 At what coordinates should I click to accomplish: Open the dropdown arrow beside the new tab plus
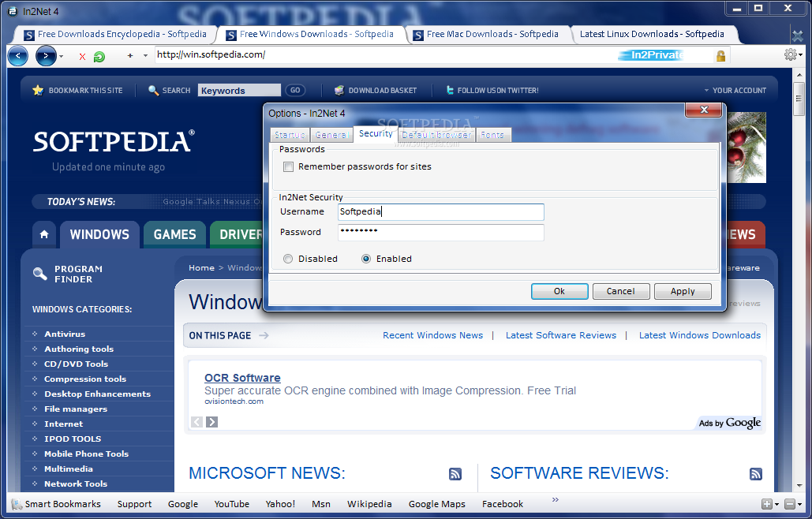(145, 56)
